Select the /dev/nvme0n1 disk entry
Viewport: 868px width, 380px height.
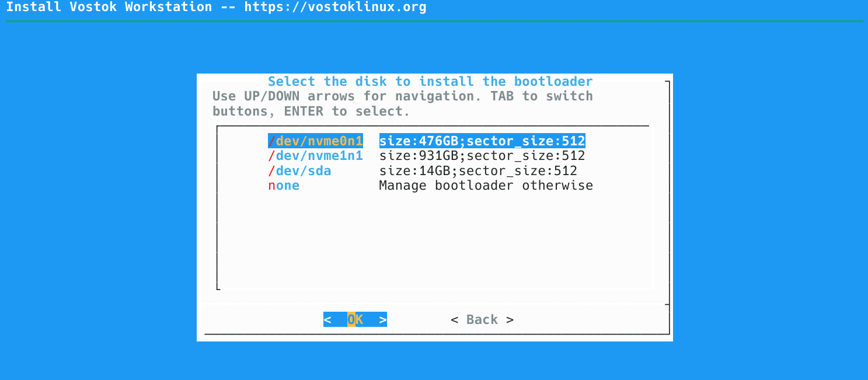click(x=315, y=141)
